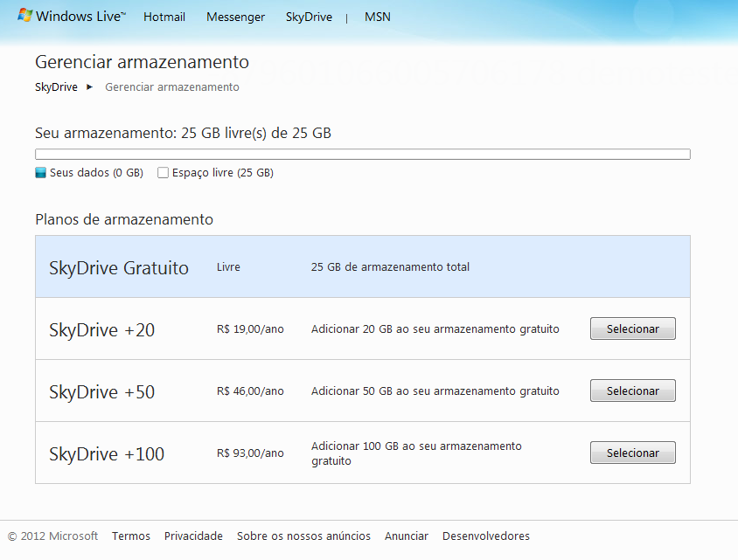This screenshot has width=738, height=560.
Task: Click the blue 'Seus dados' legend swatch
Action: click(x=40, y=173)
